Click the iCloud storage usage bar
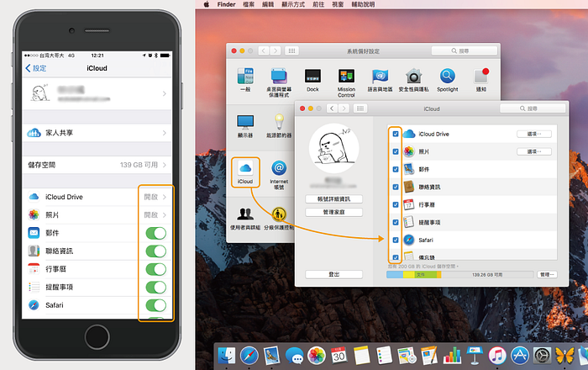Viewport: 588px width, 370px height. click(x=459, y=275)
